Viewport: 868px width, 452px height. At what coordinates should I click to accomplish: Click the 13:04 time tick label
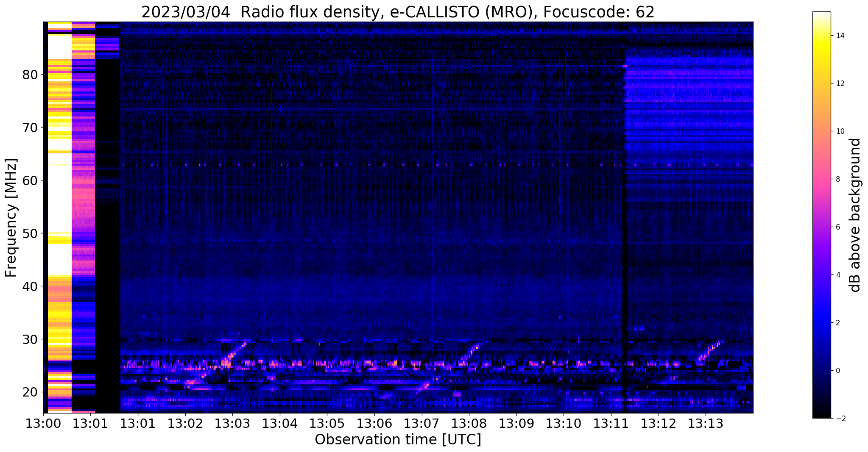(x=280, y=423)
